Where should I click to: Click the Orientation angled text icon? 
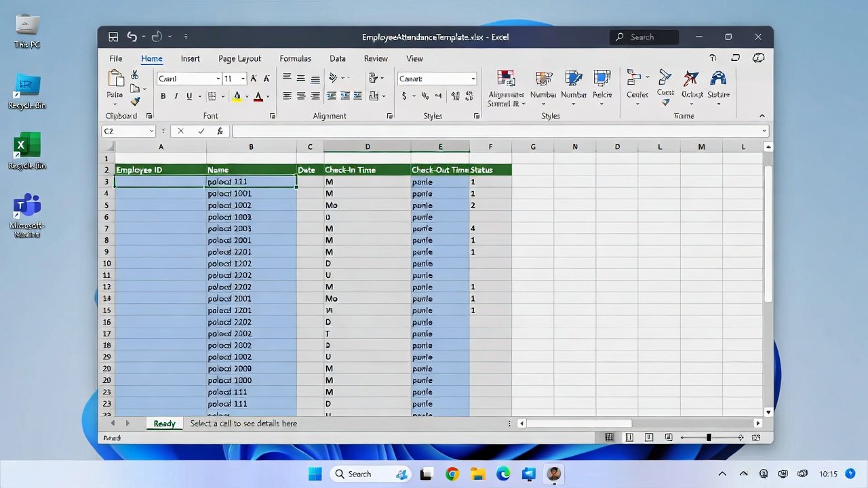[333, 78]
